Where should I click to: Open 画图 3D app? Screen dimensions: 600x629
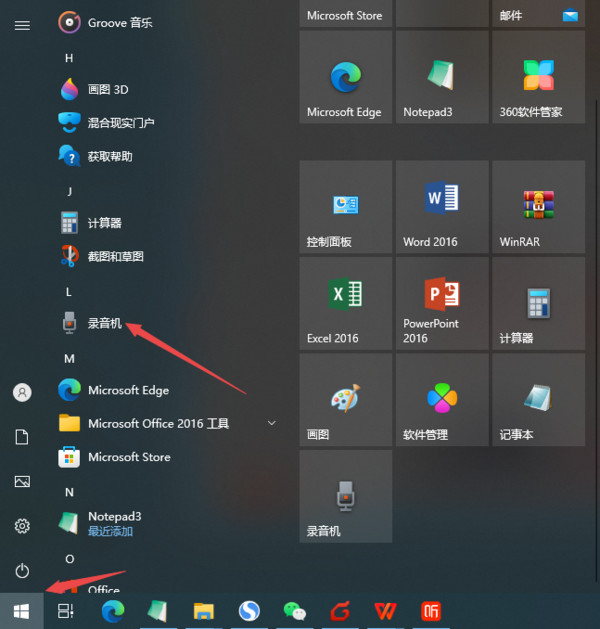(108, 89)
